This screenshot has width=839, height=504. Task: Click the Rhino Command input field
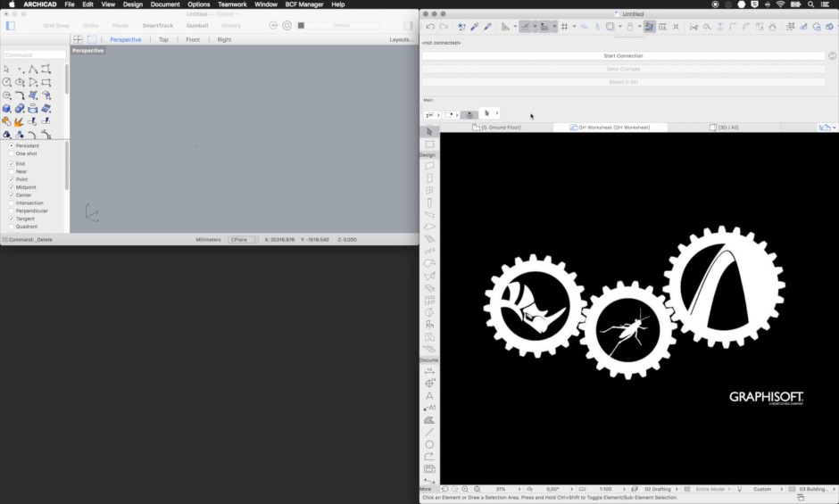click(x=35, y=55)
